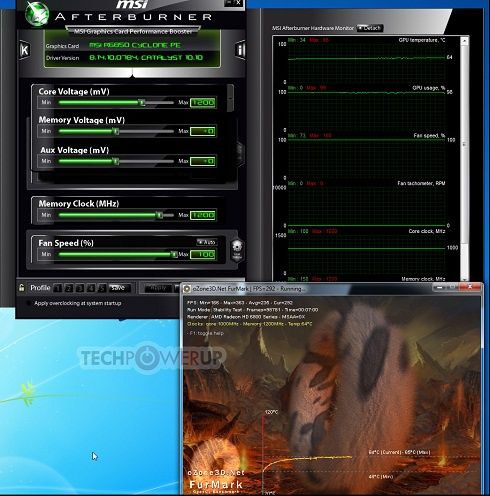This screenshot has height=496, width=490.
Task: Click the Core Voltage slider handle
Action: (142, 102)
